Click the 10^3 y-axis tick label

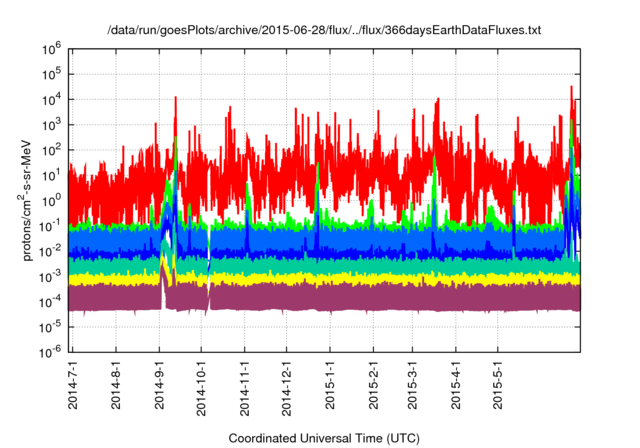coord(51,125)
